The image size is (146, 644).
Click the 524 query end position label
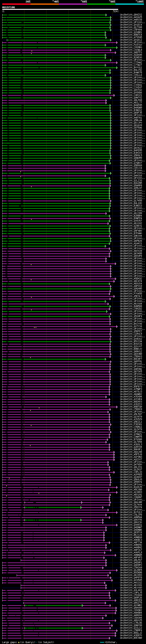point(115,11)
